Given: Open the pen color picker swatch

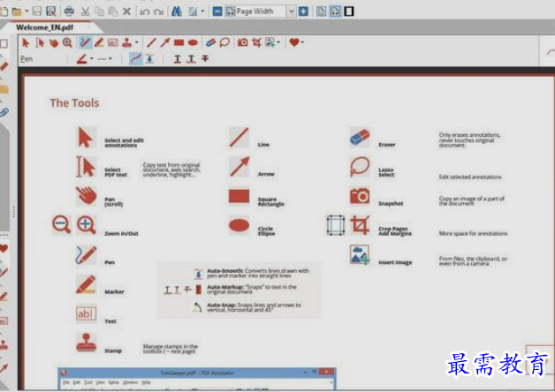Looking at the screenshot, I should pos(82,58).
